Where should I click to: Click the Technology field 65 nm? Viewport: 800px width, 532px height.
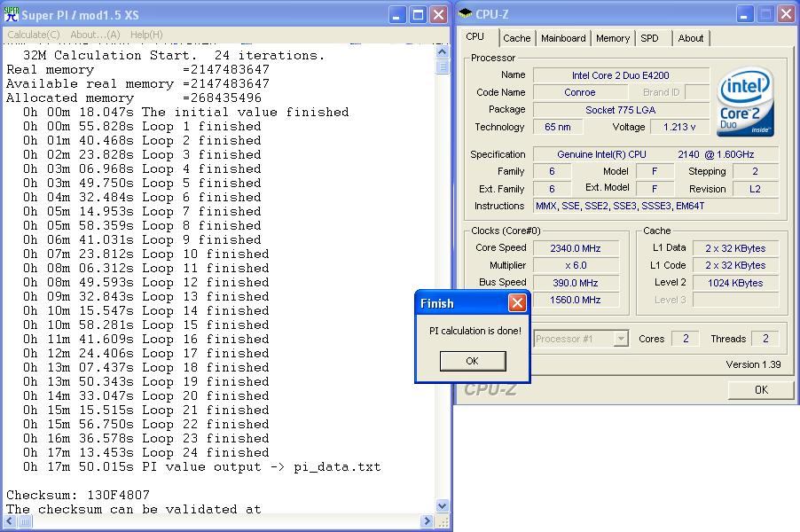(x=558, y=127)
